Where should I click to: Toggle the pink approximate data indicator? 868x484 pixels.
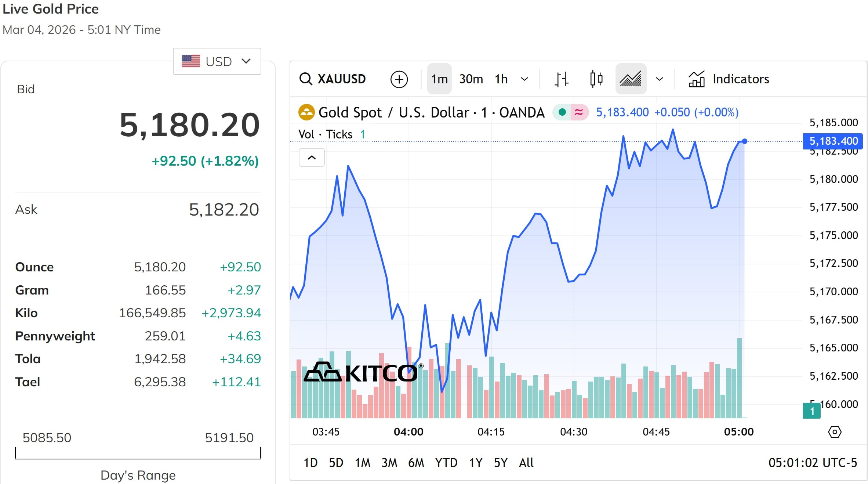579,112
